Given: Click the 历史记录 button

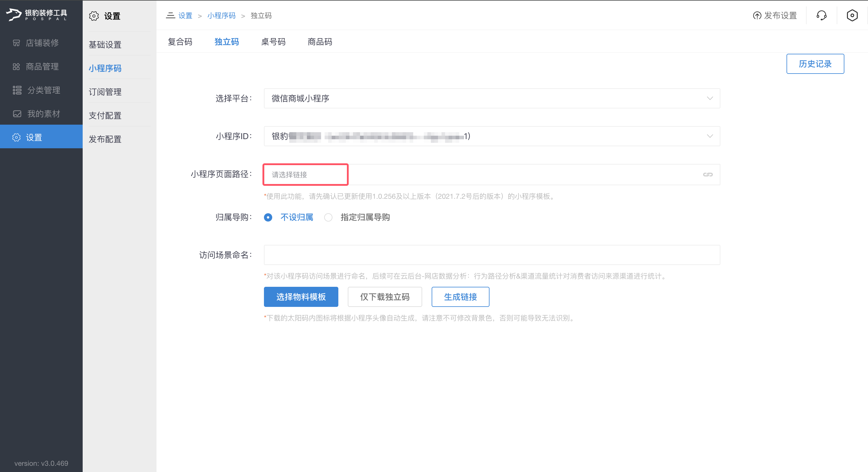Looking at the screenshot, I should pos(815,64).
